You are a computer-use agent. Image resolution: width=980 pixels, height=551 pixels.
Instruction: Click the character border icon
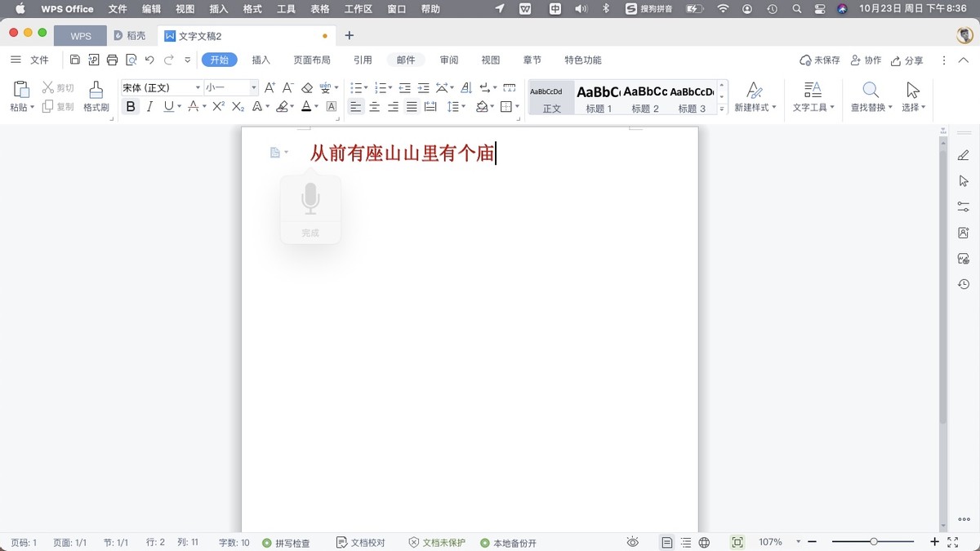[x=332, y=107]
